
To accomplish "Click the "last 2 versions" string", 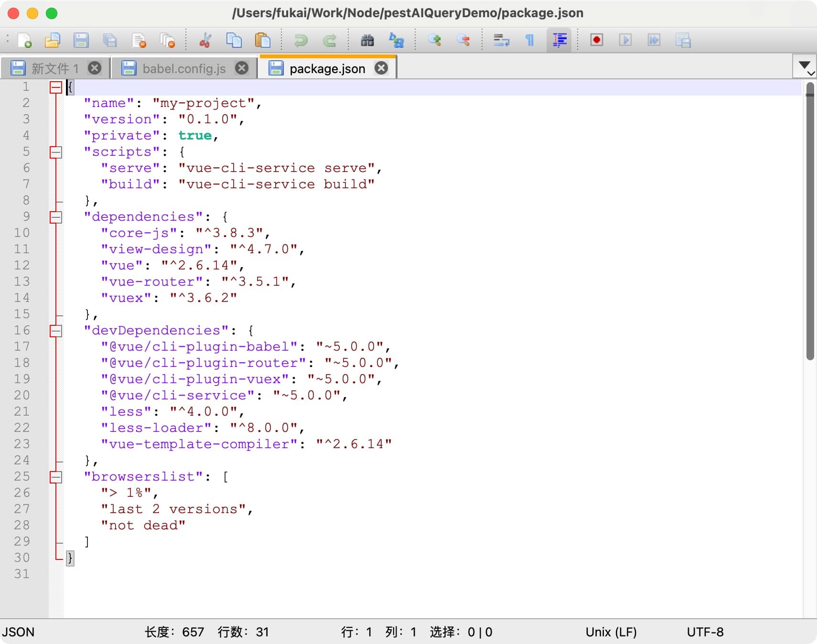I will click(173, 509).
